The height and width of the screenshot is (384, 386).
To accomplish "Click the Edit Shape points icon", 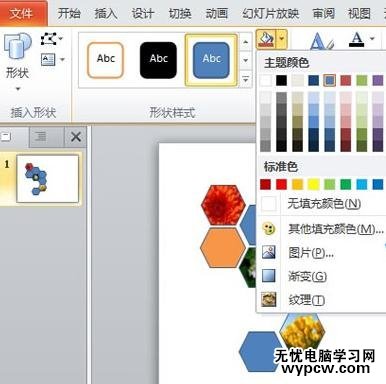I will [49, 39].
